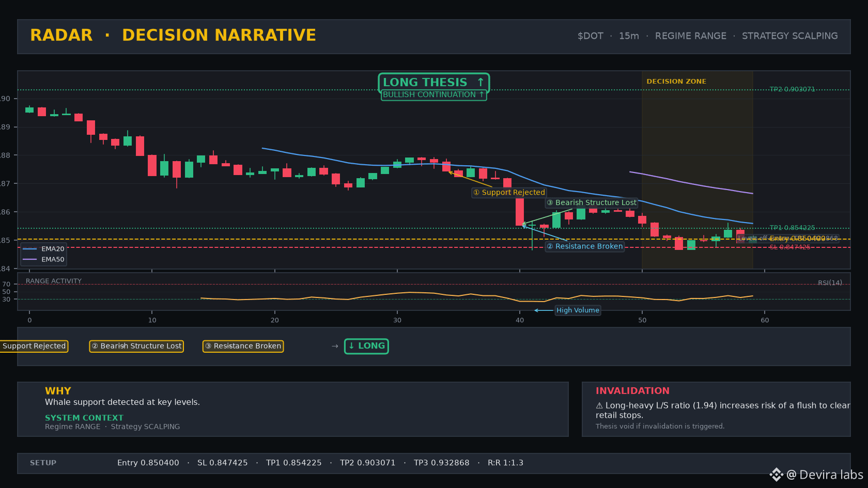
Task: Click the green LONG badge
Action: coord(366,346)
